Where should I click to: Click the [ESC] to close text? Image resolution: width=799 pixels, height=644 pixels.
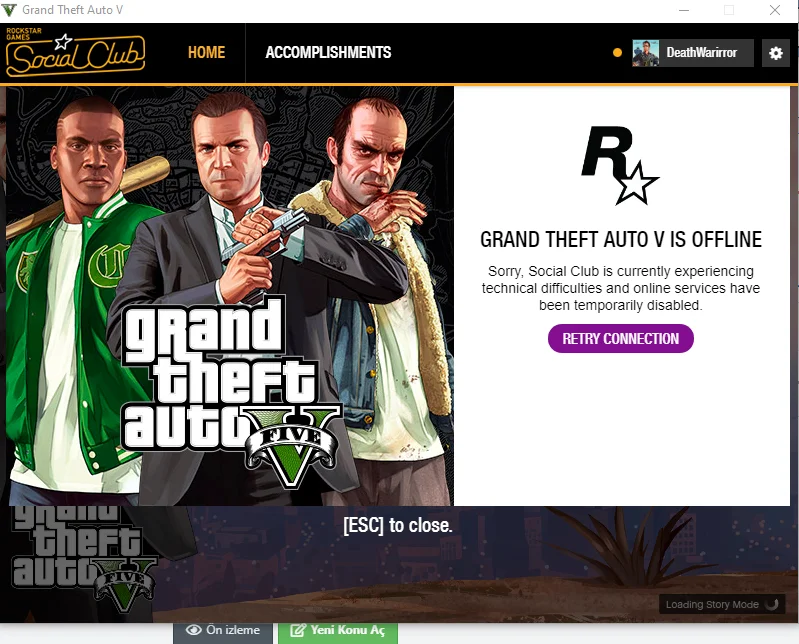(398, 525)
